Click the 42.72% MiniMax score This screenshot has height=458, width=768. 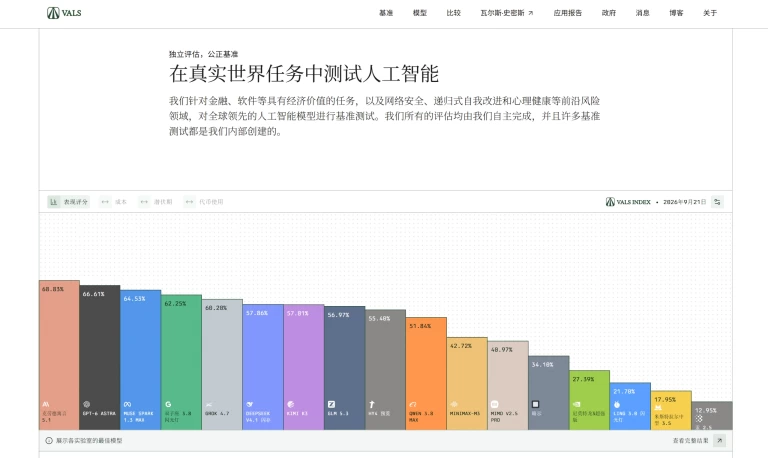click(461, 346)
